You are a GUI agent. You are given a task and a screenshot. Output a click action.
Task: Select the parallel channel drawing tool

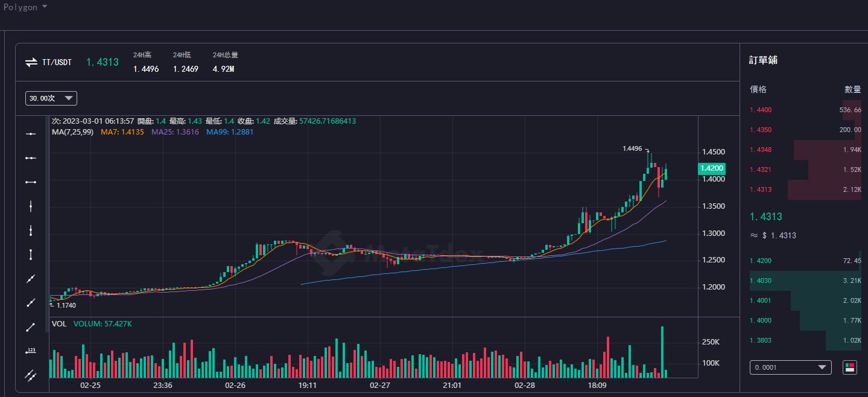coord(31,375)
